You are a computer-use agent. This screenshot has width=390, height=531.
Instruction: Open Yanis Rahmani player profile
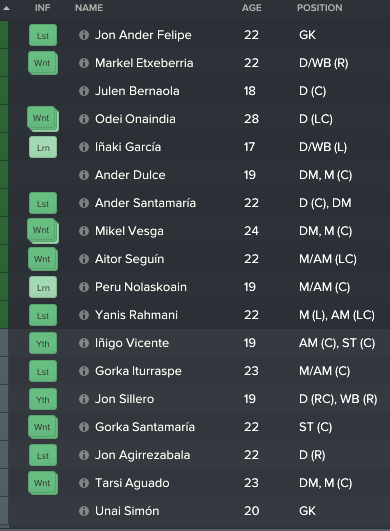click(136, 315)
